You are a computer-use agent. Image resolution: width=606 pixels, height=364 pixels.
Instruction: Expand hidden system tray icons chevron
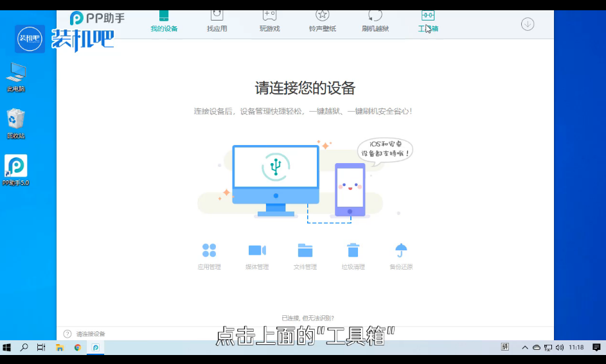tap(525, 347)
